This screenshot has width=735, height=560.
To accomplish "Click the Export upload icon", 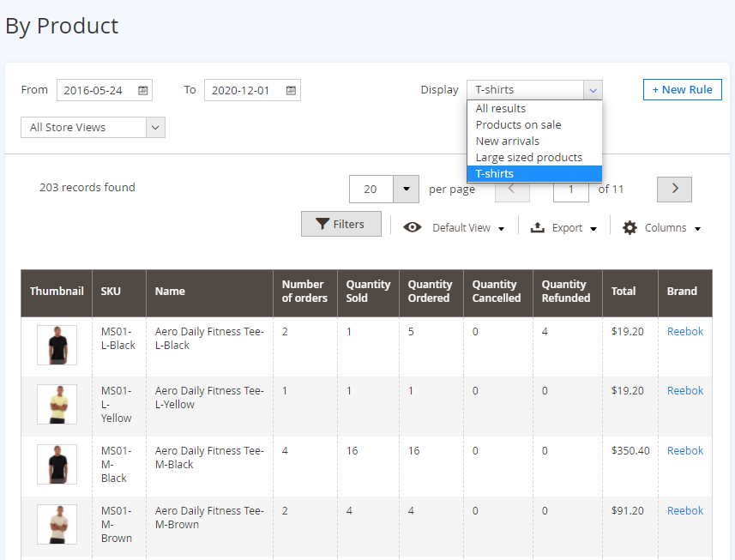I will click(538, 227).
